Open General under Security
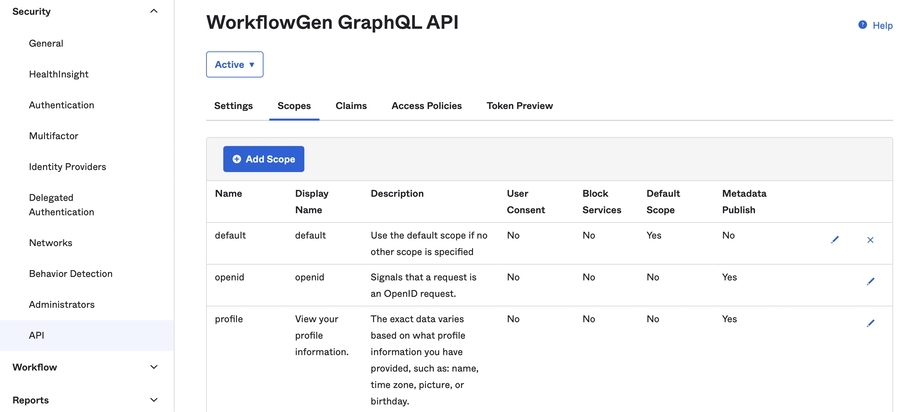Image resolution: width=900 pixels, height=412 pixels. pos(46,44)
